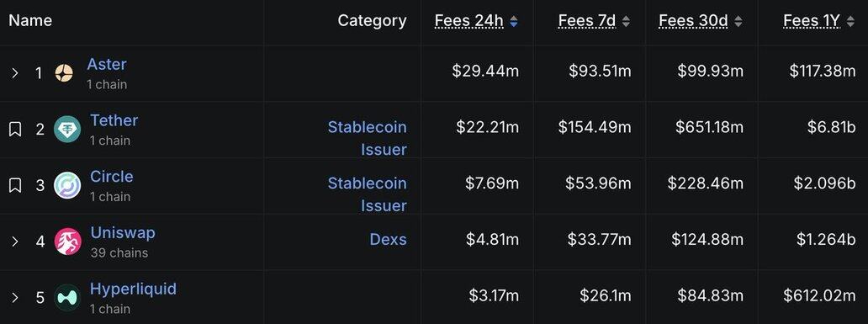Click the Aster protocol logo icon
Image resolution: width=868 pixels, height=324 pixels.
[x=64, y=73]
